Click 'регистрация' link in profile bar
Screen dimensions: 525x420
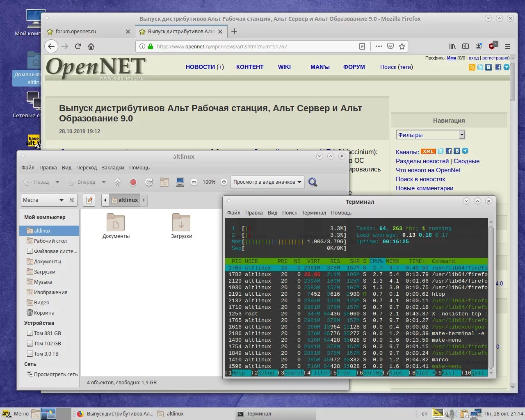point(495,58)
